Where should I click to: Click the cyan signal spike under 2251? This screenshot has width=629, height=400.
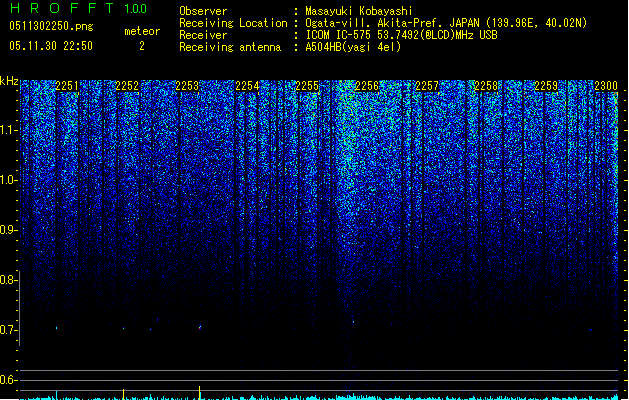coord(57,394)
